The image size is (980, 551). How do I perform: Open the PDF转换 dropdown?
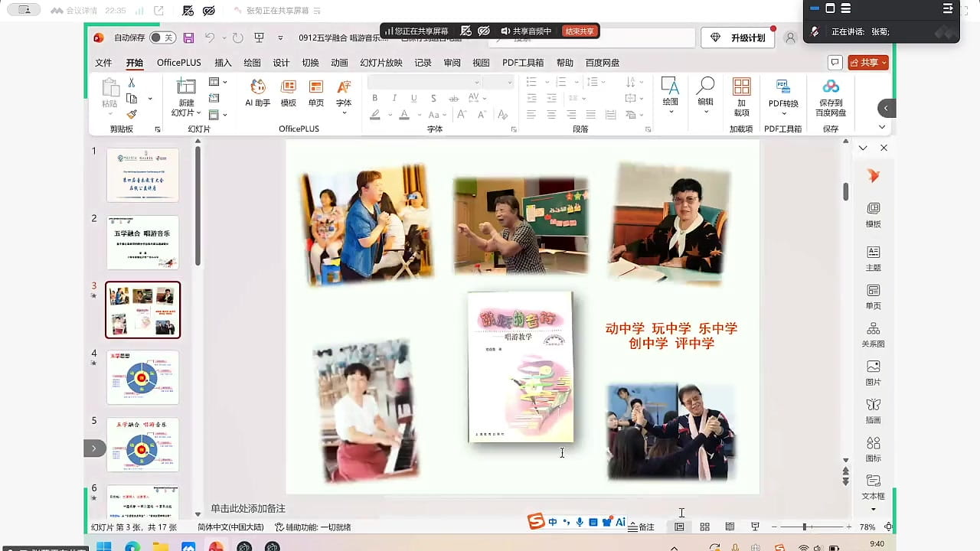(783, 113)
